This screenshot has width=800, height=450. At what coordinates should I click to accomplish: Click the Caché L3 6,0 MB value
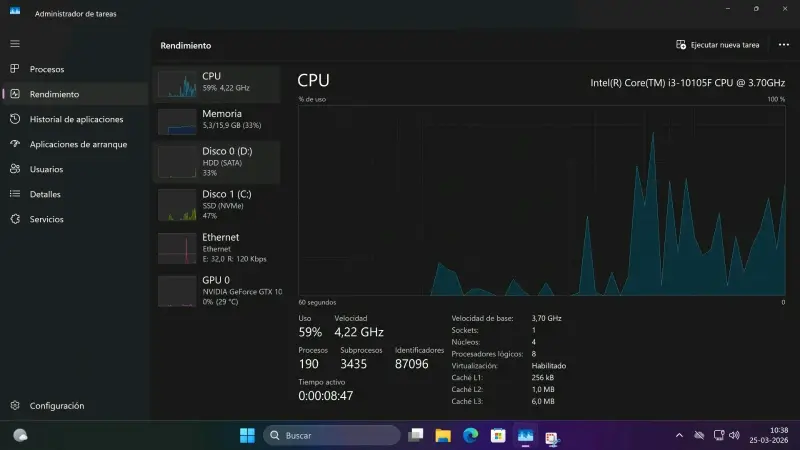(543, 402)
